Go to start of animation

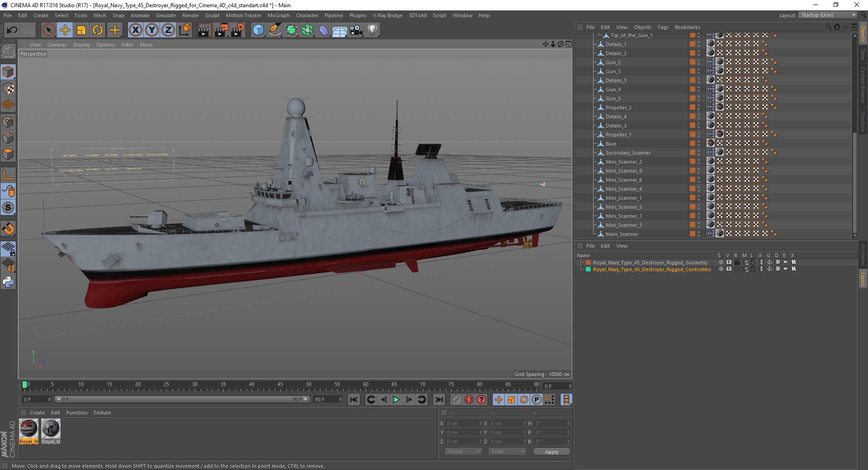click(354, 399)
